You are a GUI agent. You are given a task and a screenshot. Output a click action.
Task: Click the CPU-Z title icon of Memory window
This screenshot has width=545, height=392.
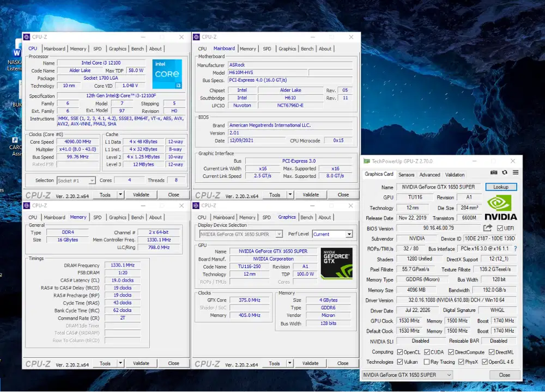pos(27,206)
